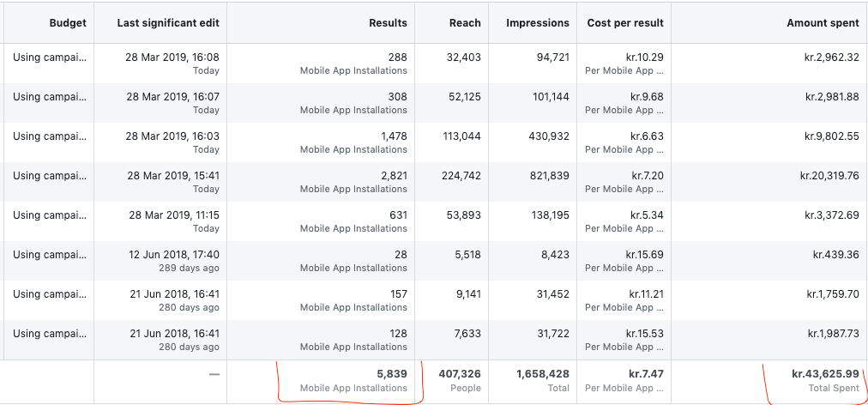Click the 28 Mar 2019, 16:08 edit date

coord(172,57)
